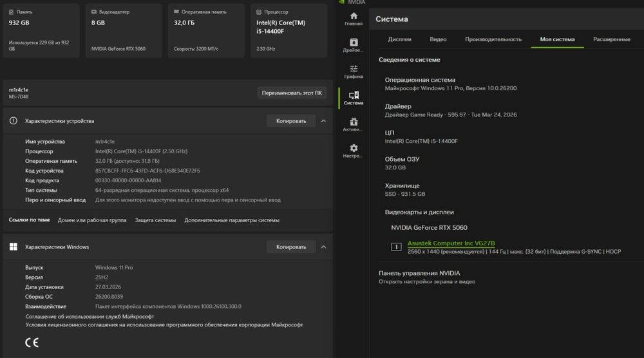Open Домен или рабочая группа link
Image resolution: width=644 pixels, height=358 pixels.
92,220
